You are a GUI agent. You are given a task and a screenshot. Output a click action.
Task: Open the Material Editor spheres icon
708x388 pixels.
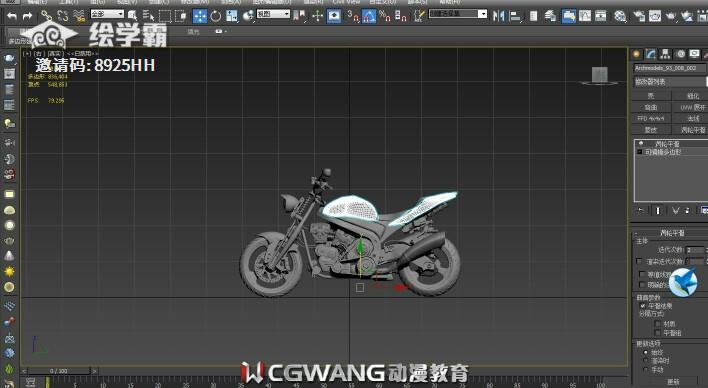(x=620, y=16)
